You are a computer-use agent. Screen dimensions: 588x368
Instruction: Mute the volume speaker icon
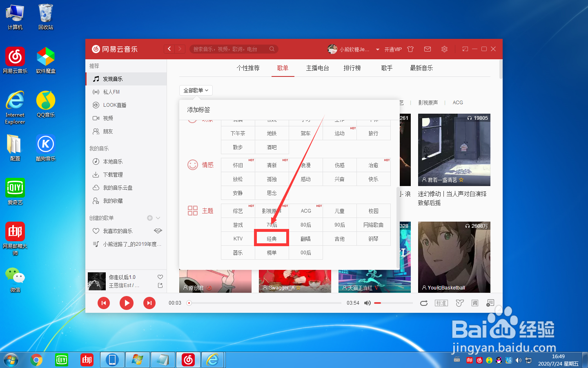tap(367, 303)
